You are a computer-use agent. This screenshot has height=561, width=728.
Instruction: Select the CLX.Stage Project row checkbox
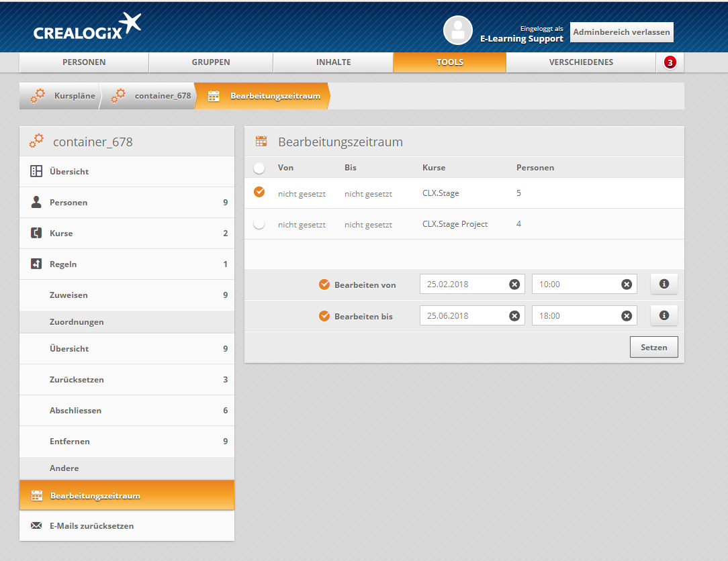(x=259, y=224)
